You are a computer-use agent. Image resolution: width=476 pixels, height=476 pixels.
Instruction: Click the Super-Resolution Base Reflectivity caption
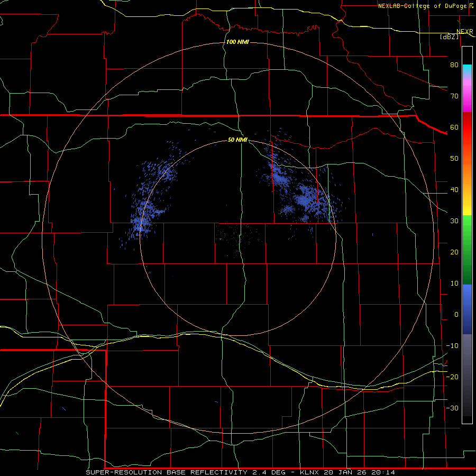pos(241,472)
